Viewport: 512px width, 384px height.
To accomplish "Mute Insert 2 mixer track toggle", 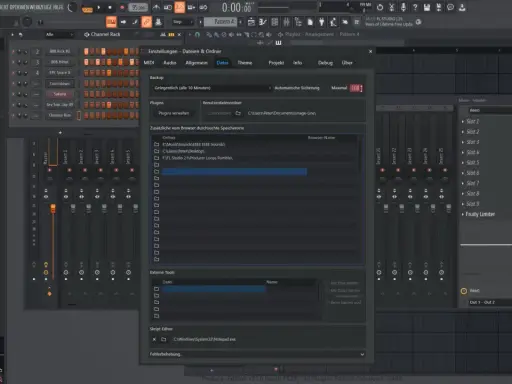I will coord(85,170).
